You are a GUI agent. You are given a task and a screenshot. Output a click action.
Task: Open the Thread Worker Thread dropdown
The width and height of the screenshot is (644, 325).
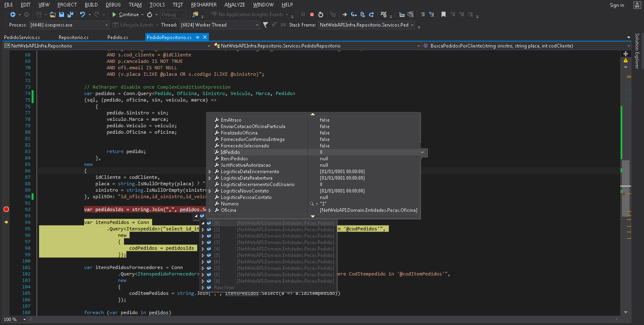point(257,25)
